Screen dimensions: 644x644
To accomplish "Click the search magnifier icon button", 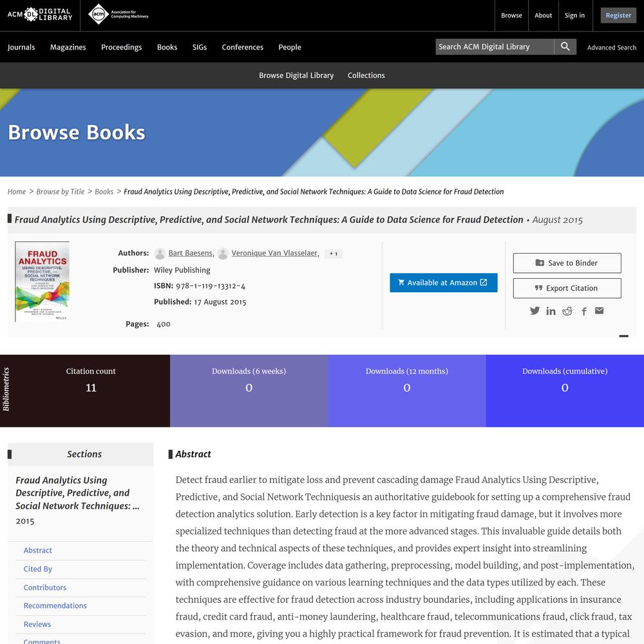I will [565, 47].
